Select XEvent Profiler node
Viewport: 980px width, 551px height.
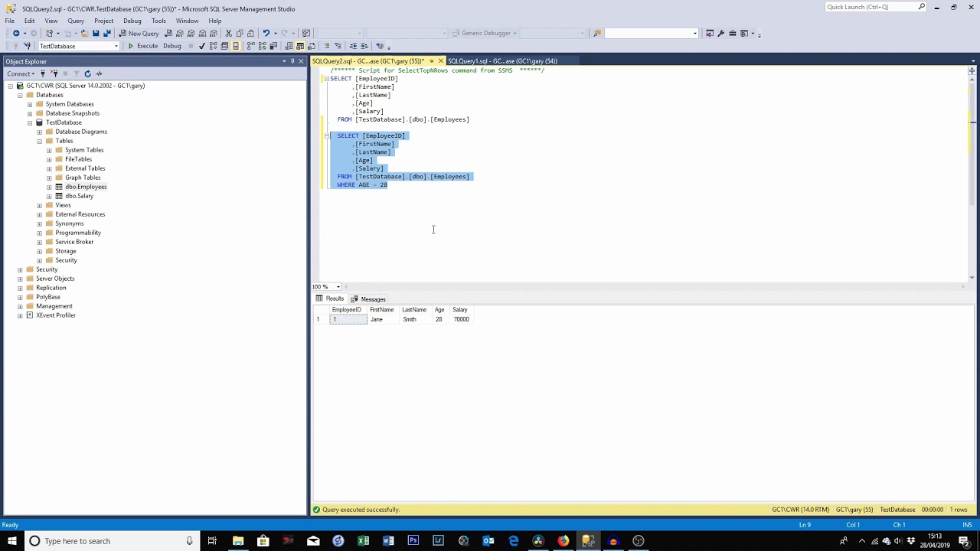(x=56, y=315)
